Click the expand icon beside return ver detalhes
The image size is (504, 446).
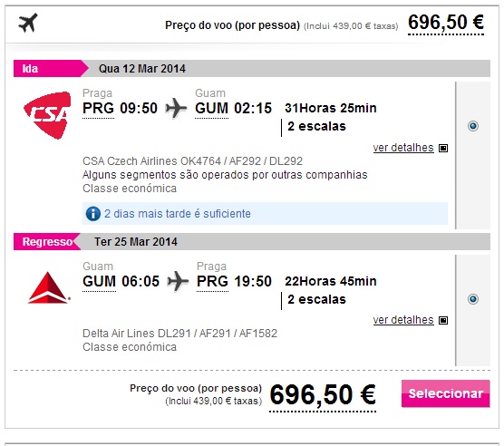coord(443,320)
